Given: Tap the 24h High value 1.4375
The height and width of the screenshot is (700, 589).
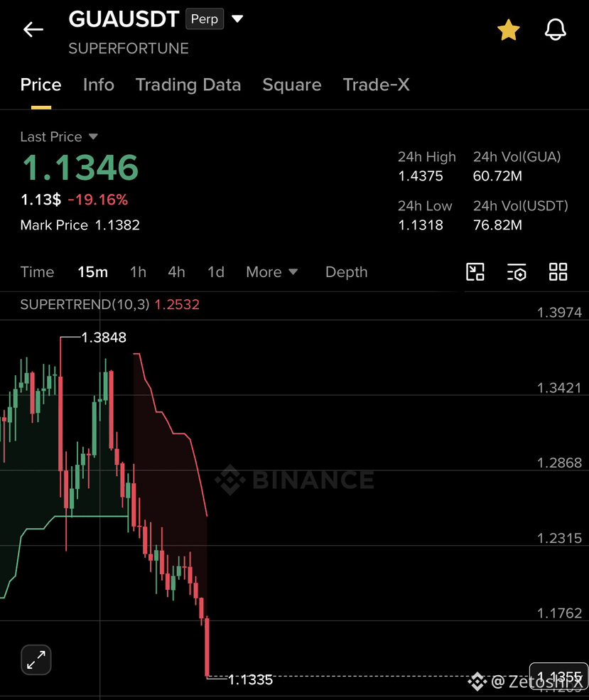Looking at the screenshot, I should pyautogui.click(x=421, y=176).
